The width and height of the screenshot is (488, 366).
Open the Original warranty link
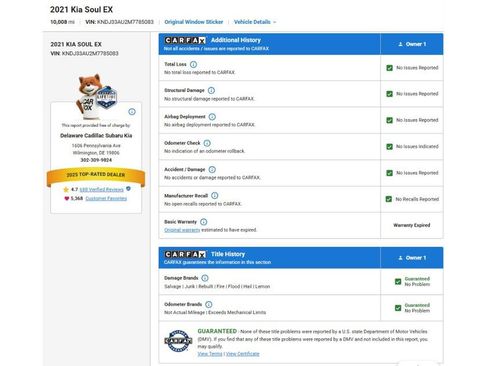coord(182,230)
